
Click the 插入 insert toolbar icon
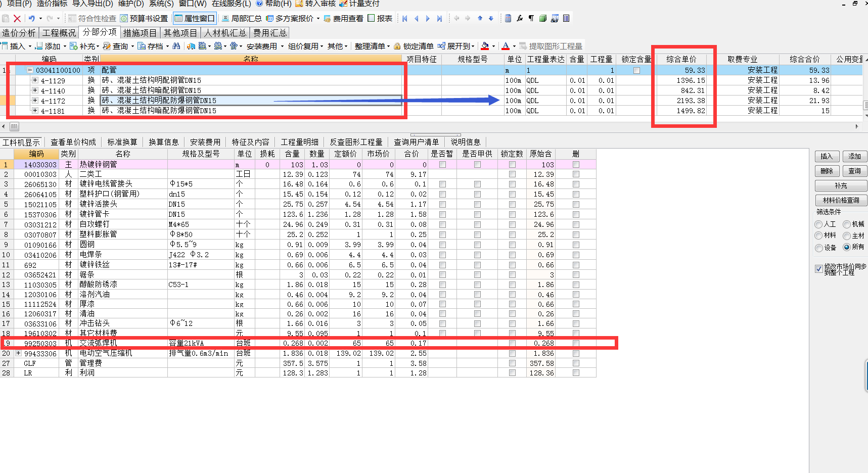(5, 46)
